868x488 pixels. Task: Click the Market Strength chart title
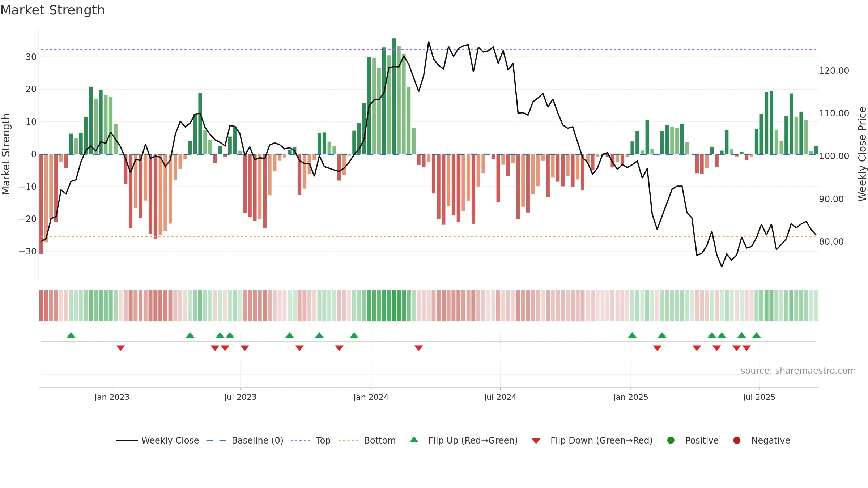[52, 10]
